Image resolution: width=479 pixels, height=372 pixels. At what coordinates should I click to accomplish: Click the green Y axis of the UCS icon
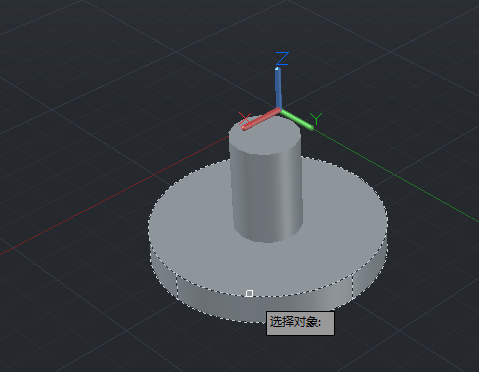pos(297,119)
